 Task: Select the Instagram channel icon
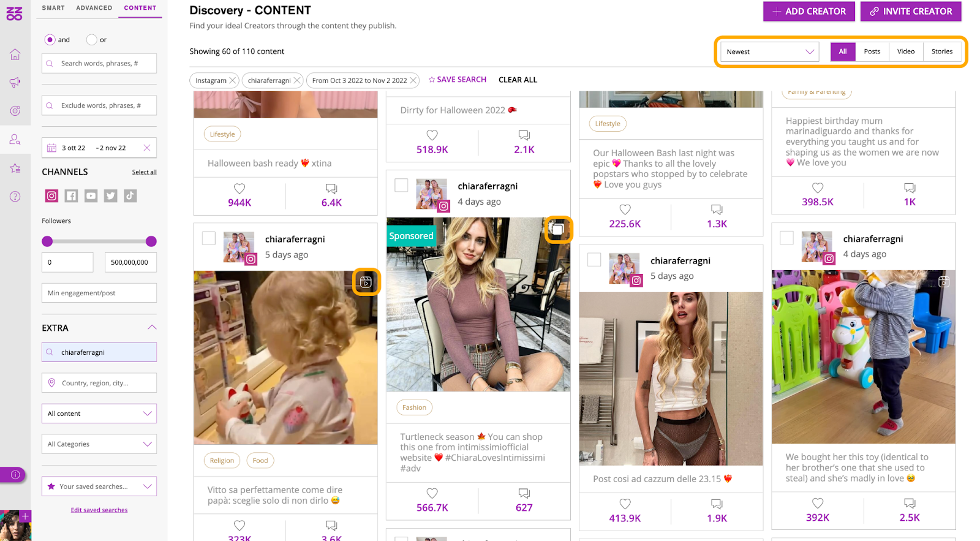pos(52,196)
